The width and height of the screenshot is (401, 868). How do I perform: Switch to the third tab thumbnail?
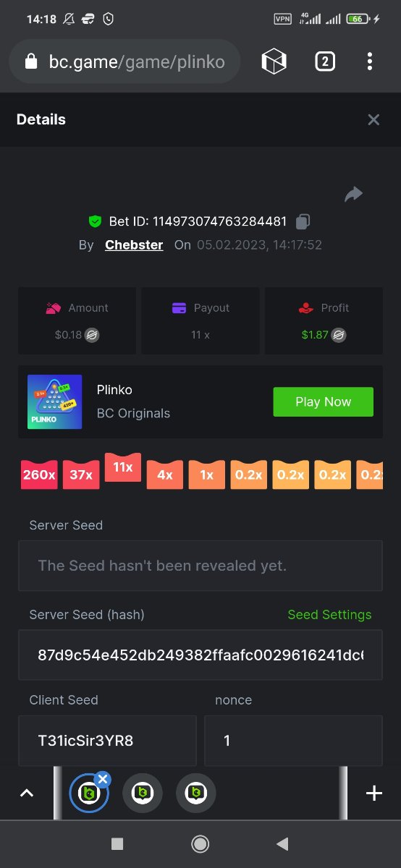(196, 793)
